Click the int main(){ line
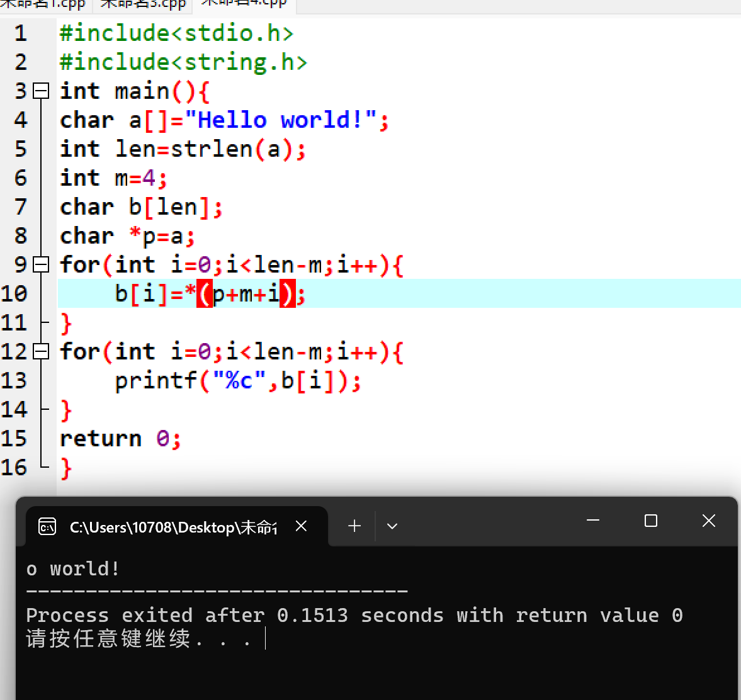Image resolution: width=741 pixels, height=700 pixels. pyautogui.click(x=135, y=91)
